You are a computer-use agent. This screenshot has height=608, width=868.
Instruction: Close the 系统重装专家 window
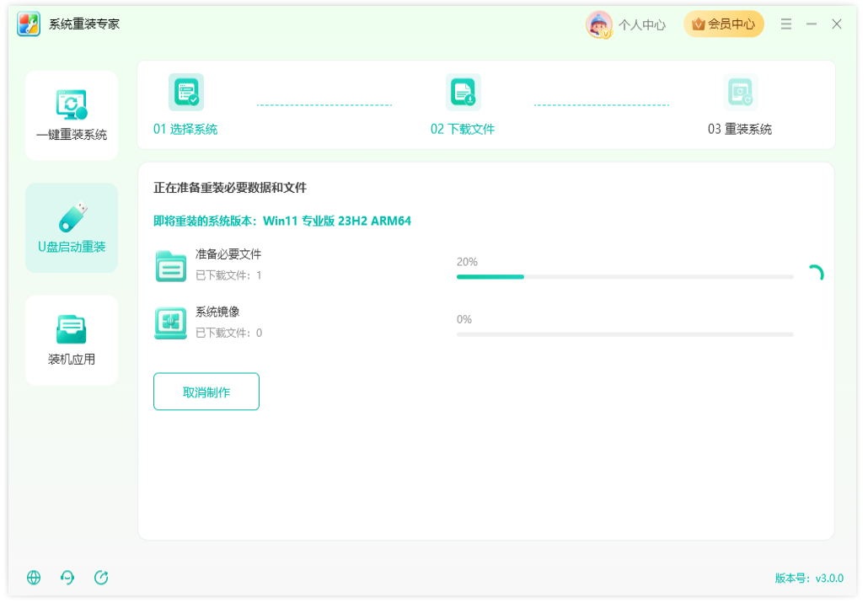pyautogui.click(x=837, y=24)
